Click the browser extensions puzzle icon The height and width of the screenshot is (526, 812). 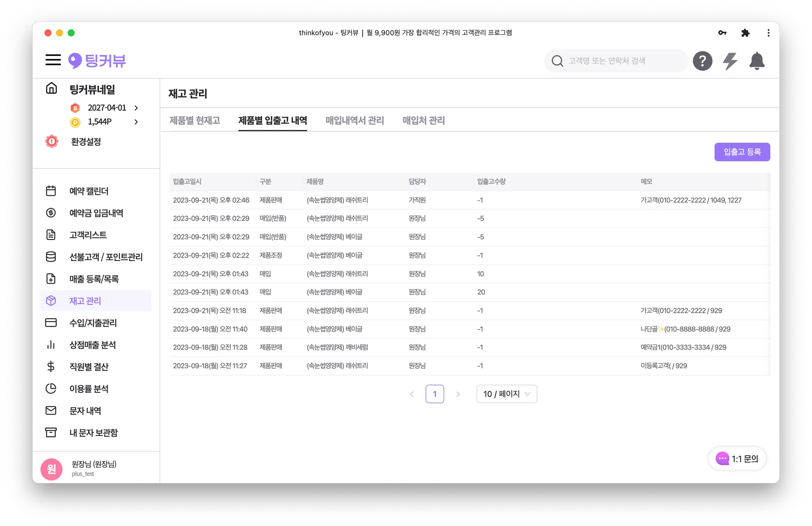coord(745,33)
